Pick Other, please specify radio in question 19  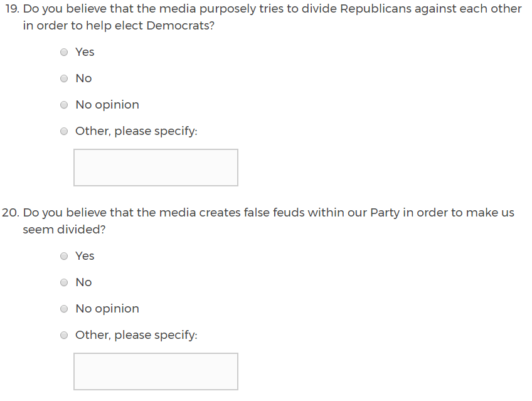tap(64, 132)
